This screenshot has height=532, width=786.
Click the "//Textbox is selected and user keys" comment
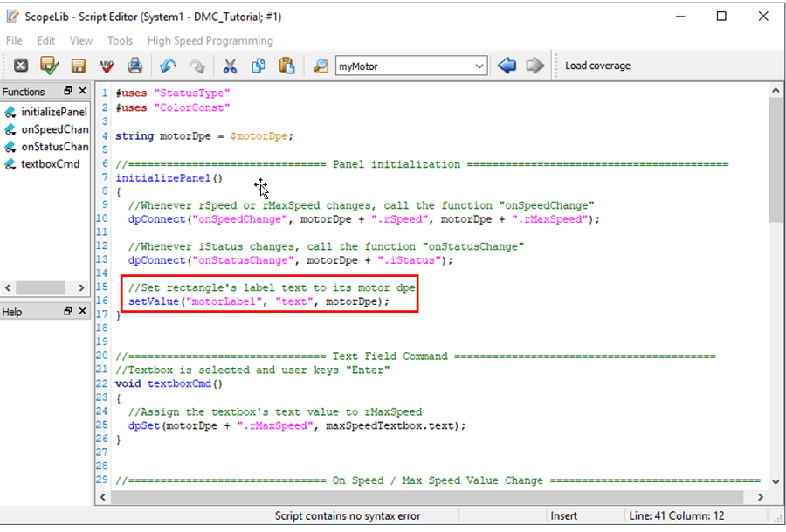pos(252,370)
